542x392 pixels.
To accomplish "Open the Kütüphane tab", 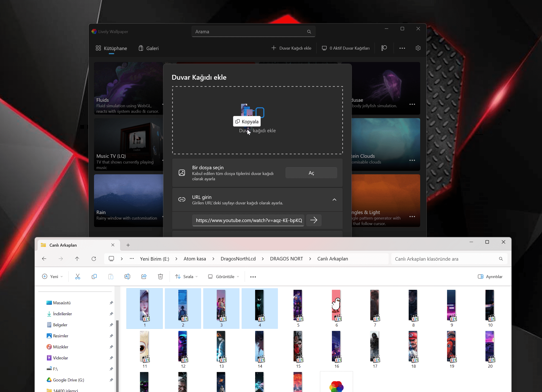I will [x=111, y=48].
